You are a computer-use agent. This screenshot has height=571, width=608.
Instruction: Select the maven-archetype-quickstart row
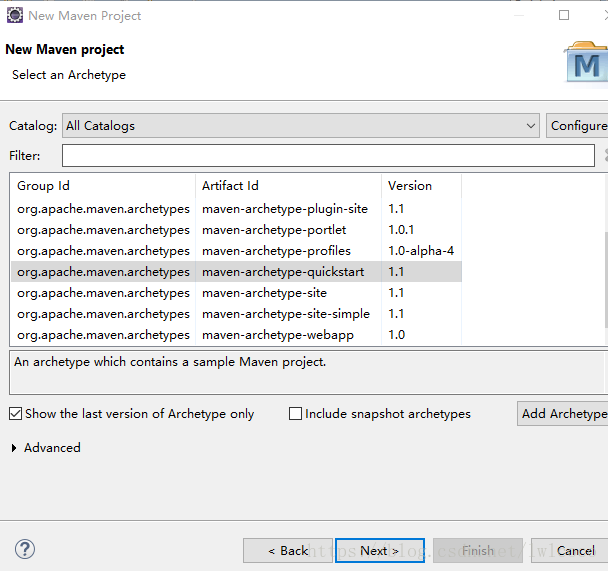point(237,272)
